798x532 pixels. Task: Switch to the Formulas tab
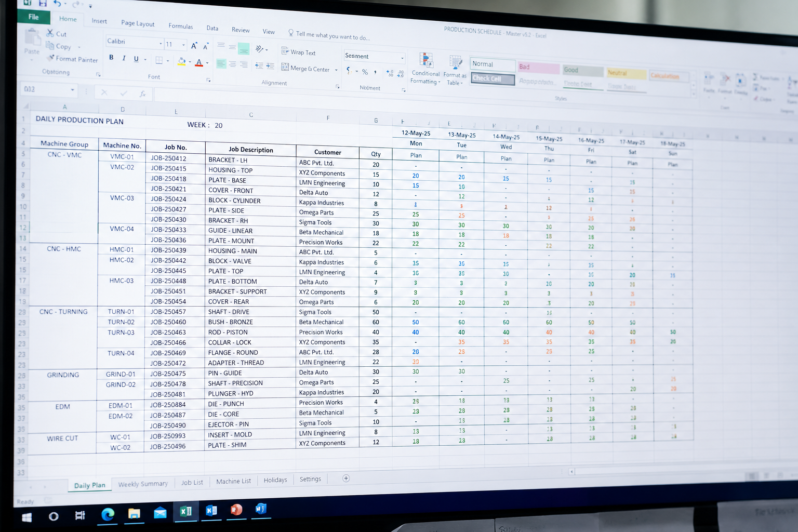point(180,26)
